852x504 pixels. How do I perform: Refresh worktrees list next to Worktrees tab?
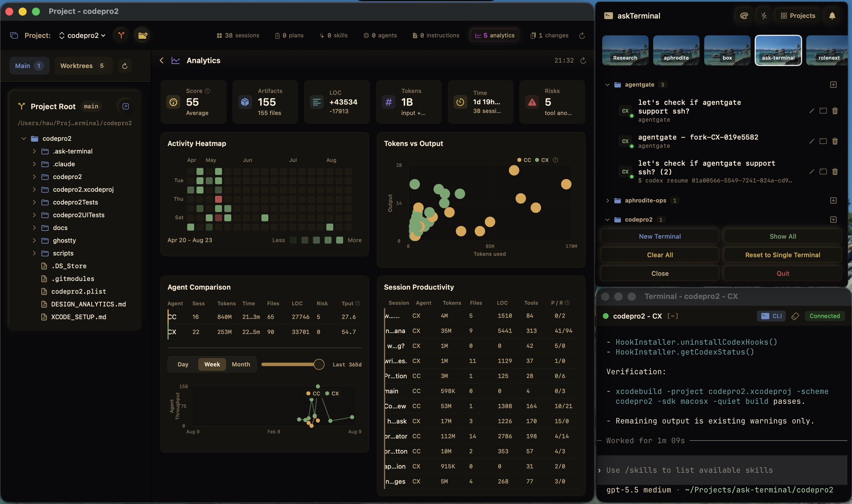tap(125, 66)
